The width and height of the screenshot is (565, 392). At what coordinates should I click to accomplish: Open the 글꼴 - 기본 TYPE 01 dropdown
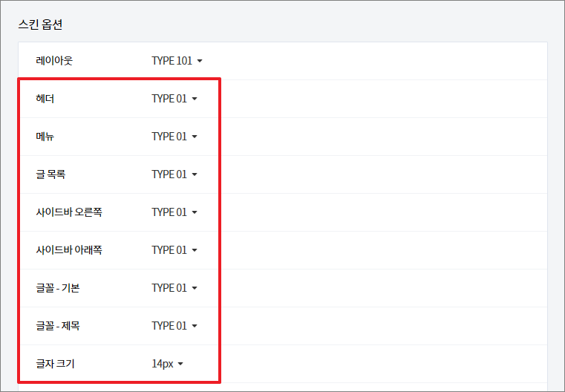click(174, 288)
